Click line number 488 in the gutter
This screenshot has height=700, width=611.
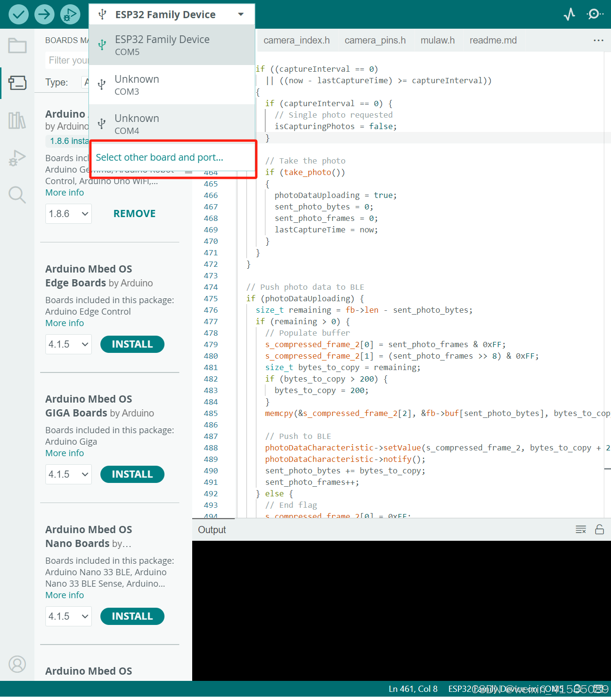(x=211, y=448)
